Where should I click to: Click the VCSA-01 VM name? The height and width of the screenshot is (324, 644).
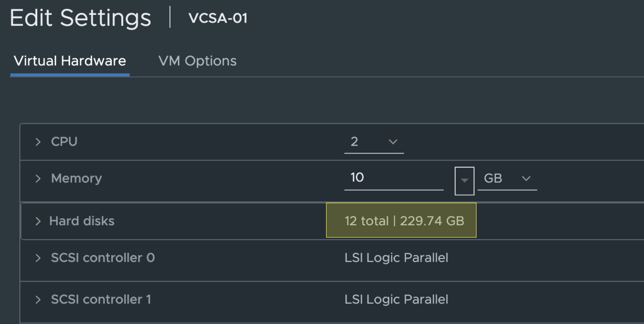pyautogui.click(x=218, y=18)
